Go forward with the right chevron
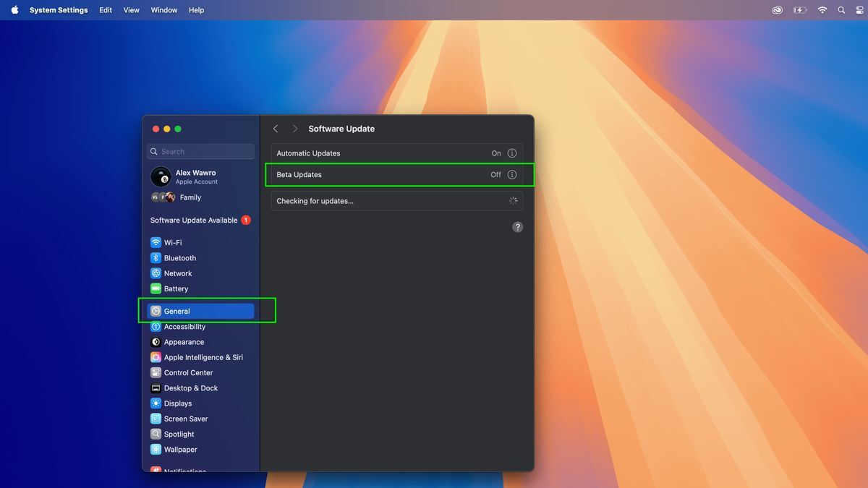This screenshot has height=488, width=868. (294, 129)
